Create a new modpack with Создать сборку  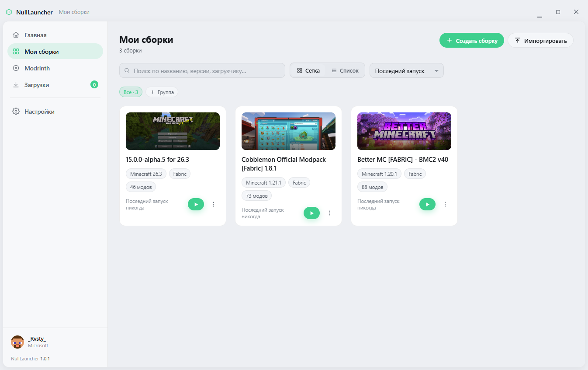coord(472,41)
